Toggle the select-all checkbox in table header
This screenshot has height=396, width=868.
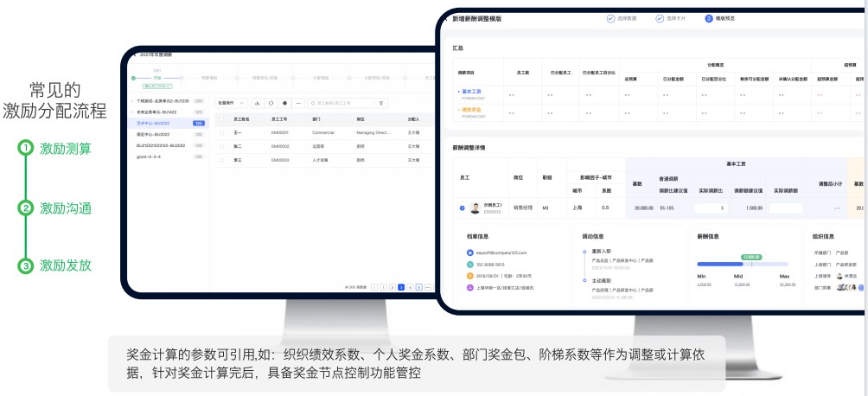220,119
